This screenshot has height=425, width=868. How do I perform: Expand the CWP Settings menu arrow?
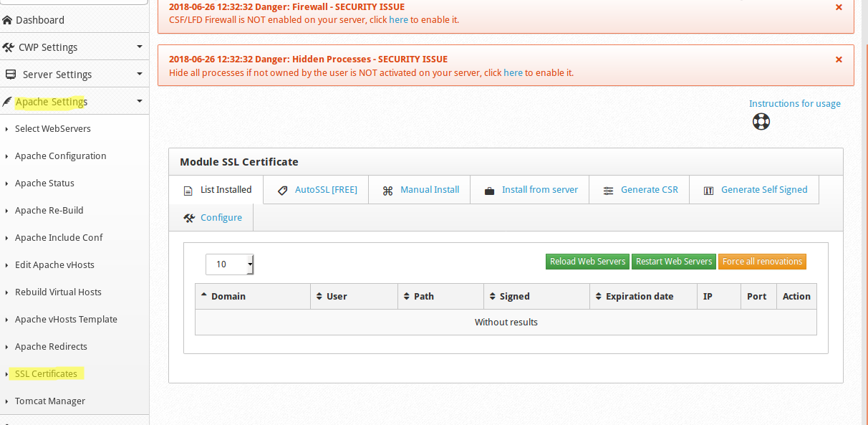[x=140, y=47]
